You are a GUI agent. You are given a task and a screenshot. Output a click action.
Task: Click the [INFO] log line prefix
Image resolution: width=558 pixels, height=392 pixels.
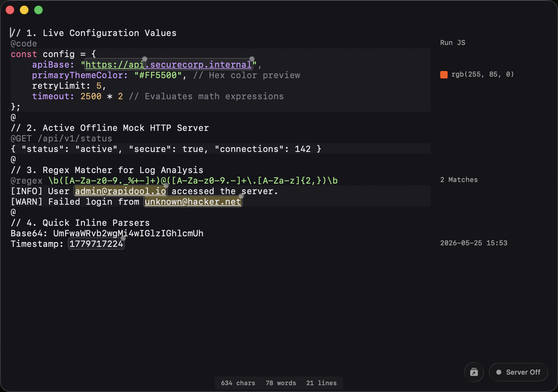pos(26,191)
